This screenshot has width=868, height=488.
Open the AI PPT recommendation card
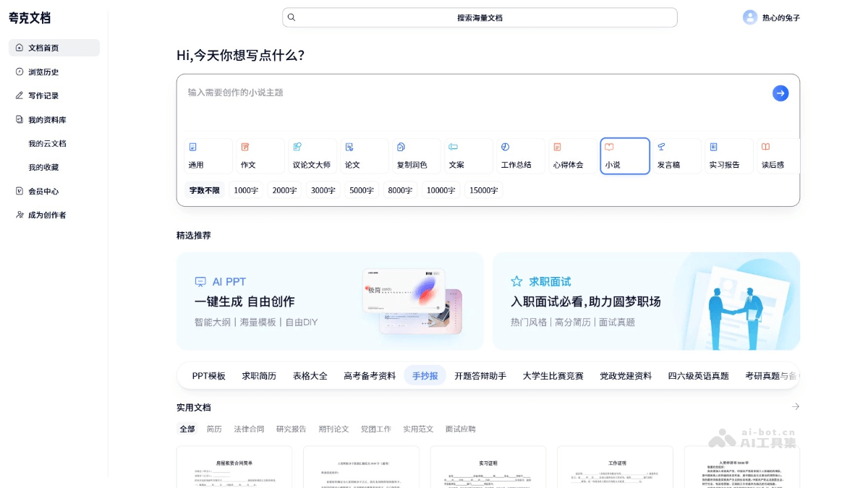(x=330, y=301)
